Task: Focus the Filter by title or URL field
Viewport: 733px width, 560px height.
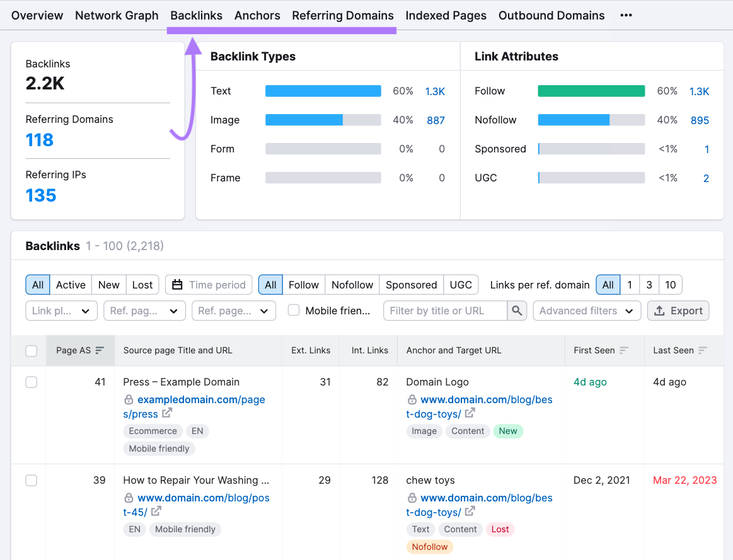Action: pyautogui.click(x=445, y=311)
